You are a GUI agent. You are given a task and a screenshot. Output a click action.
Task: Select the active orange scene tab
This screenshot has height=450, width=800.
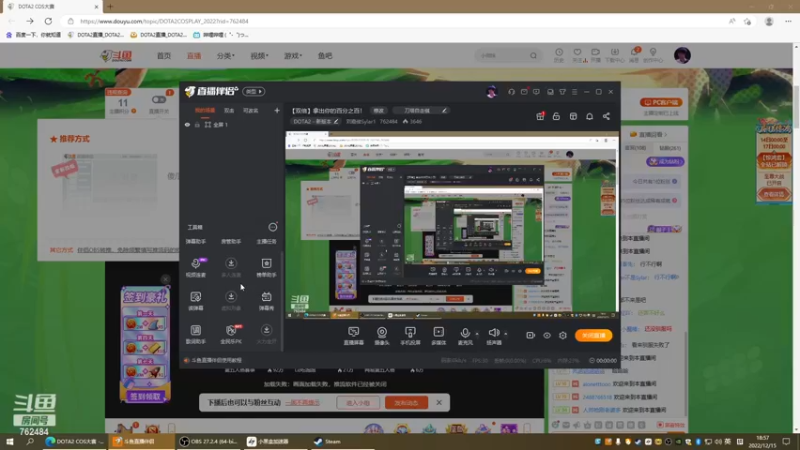tap(205, 110)
